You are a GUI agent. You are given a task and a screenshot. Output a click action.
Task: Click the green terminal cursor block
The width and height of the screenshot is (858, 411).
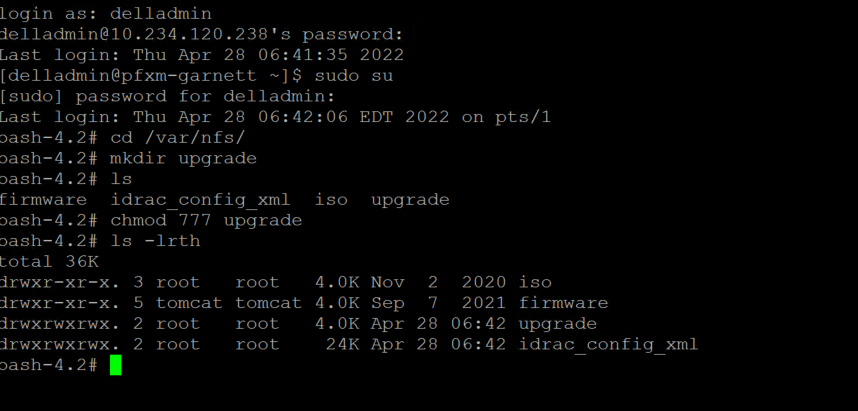(115, 366)
